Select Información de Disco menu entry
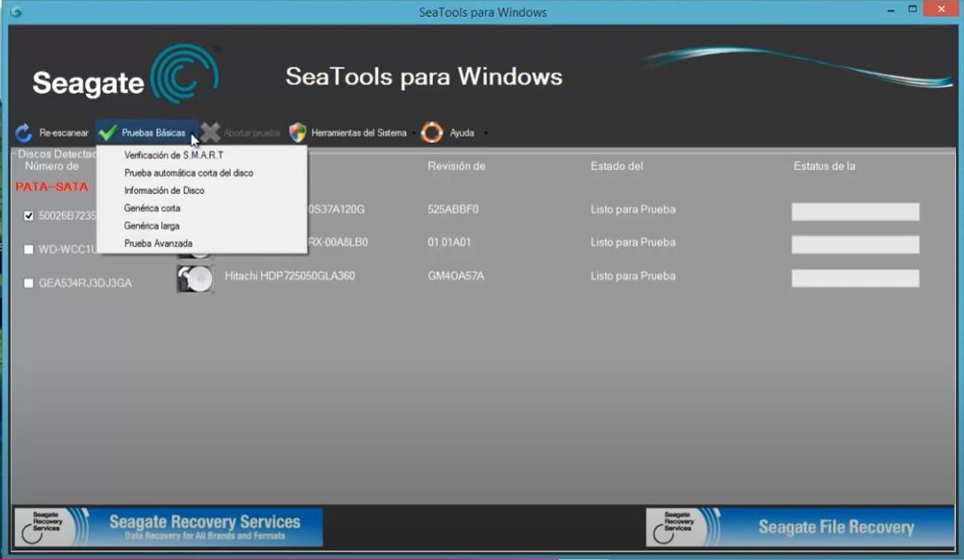 click(164, 191)
